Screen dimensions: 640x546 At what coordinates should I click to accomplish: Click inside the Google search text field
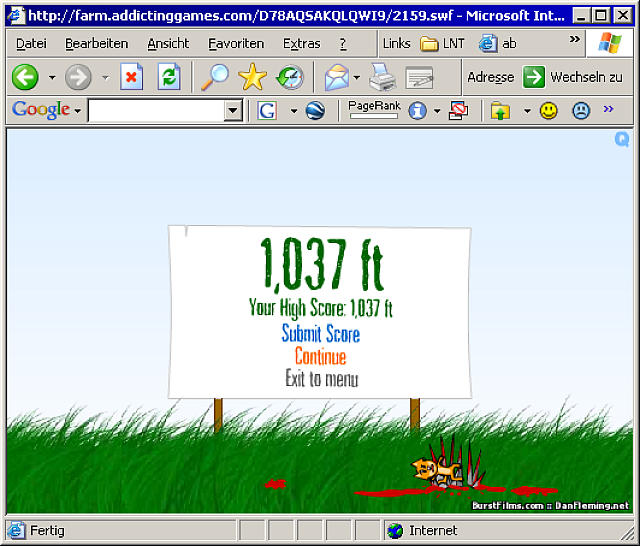(155, 111)
